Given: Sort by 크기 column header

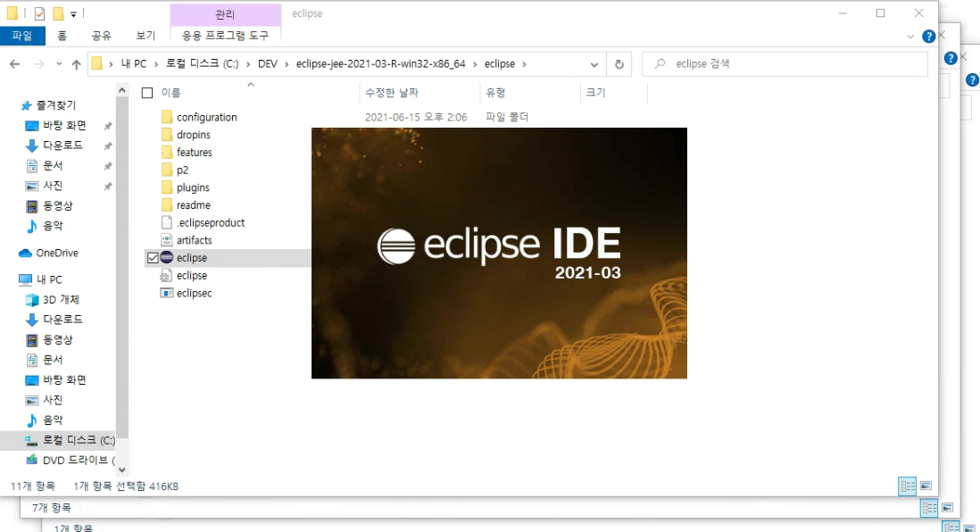Looking at the screenshot, I should pyautogui.click(x=595, y=93).
